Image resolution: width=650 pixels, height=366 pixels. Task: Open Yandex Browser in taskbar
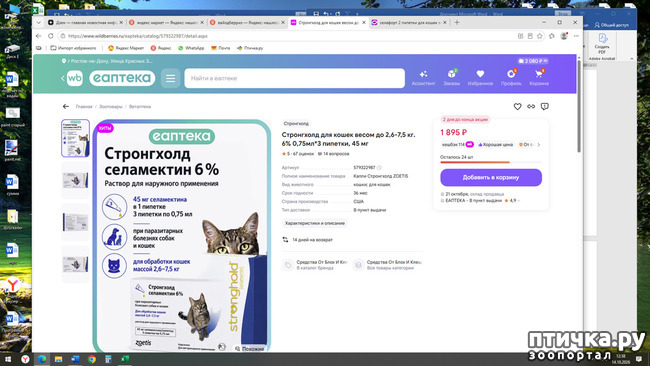pos(25,359)
